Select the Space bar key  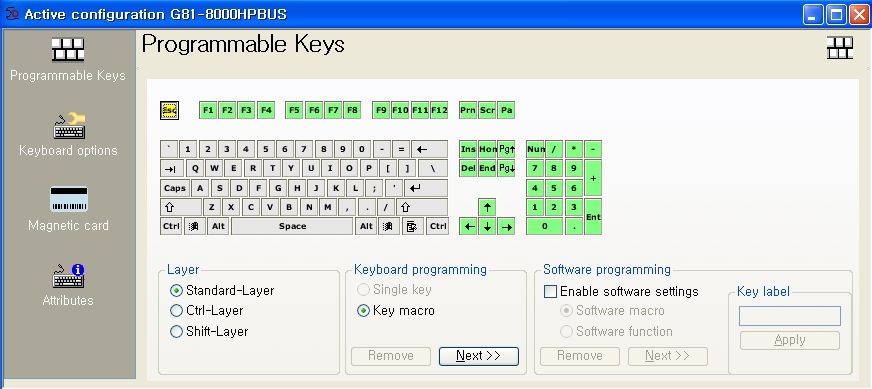coord(293,226)
